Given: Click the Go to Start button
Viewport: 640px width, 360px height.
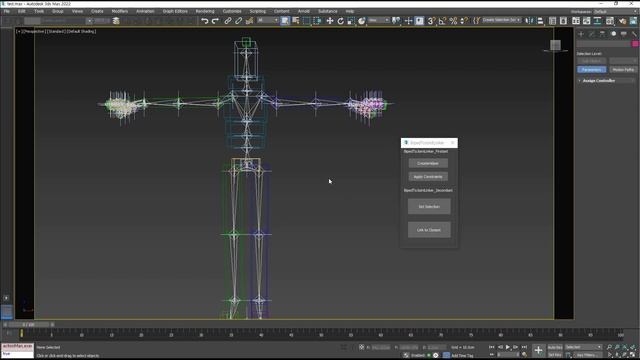Looking at the screenshot, I should (491, 347).
